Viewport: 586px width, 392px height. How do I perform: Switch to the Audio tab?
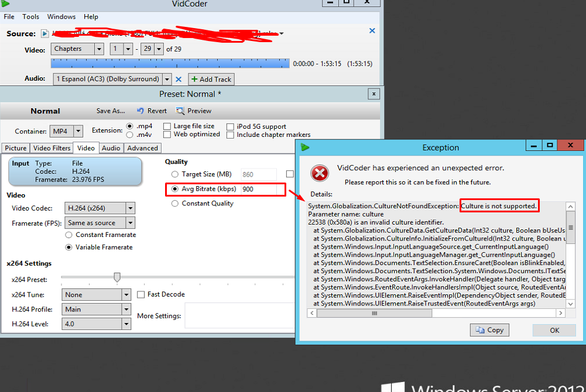coord(111,148)
